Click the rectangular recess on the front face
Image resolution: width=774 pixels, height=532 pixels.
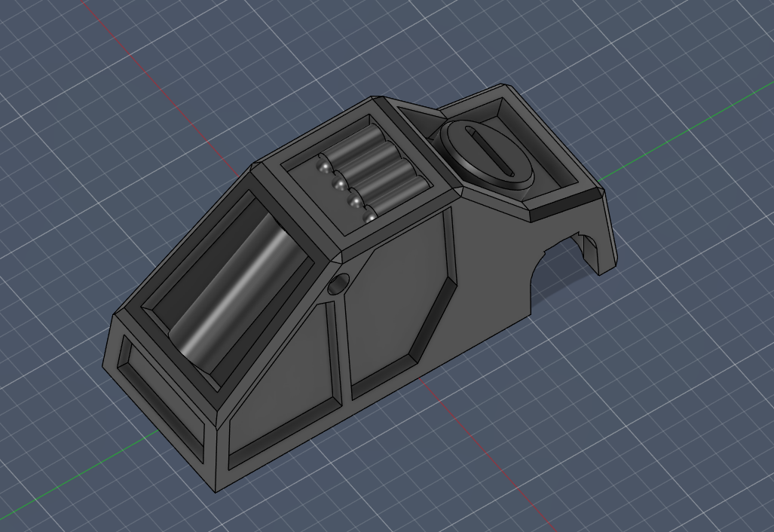click(x=162, y=398)
